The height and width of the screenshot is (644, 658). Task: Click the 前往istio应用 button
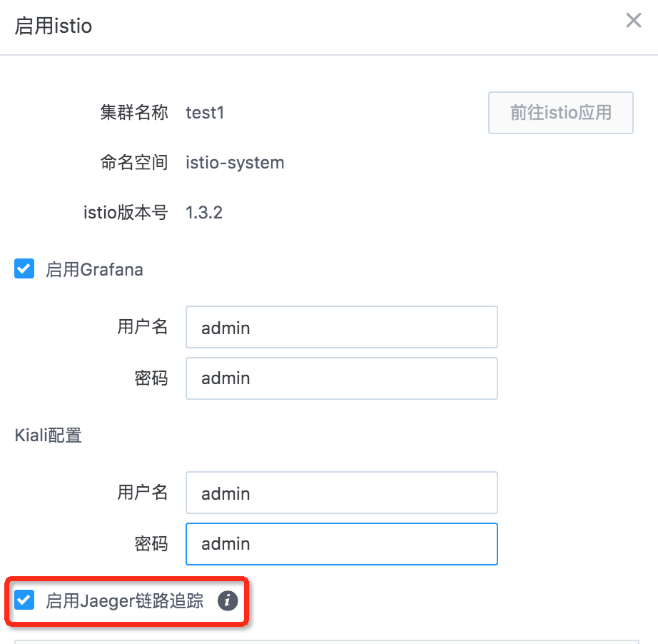tap(560, 112)
